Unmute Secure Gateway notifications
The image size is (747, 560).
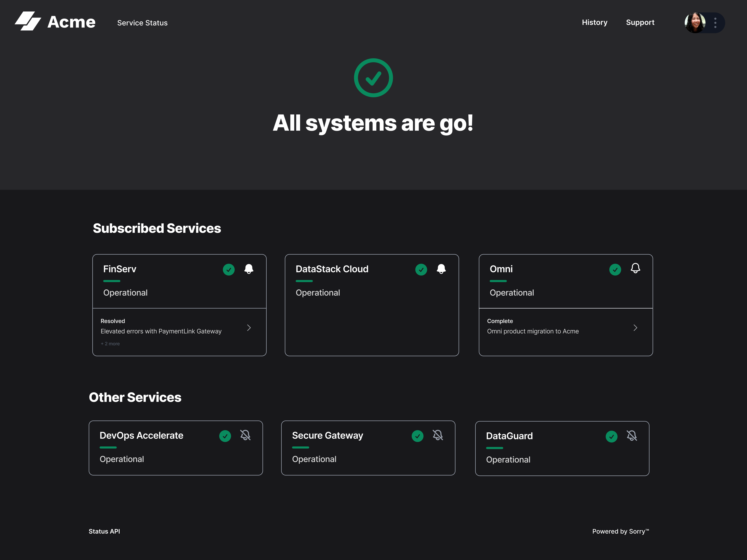[438, 435]
